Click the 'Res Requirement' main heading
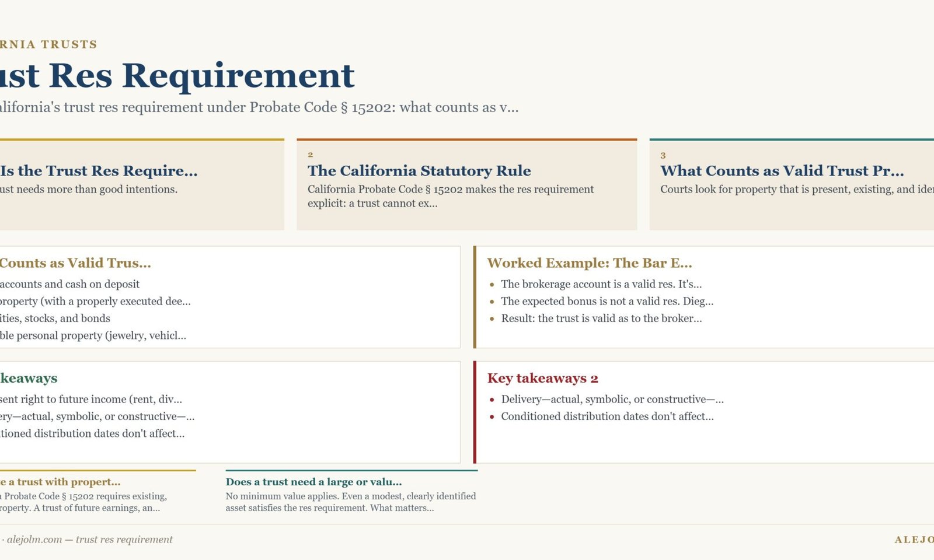Image resolution: width=934 pixels, height=560 pixels. [177, 76]
